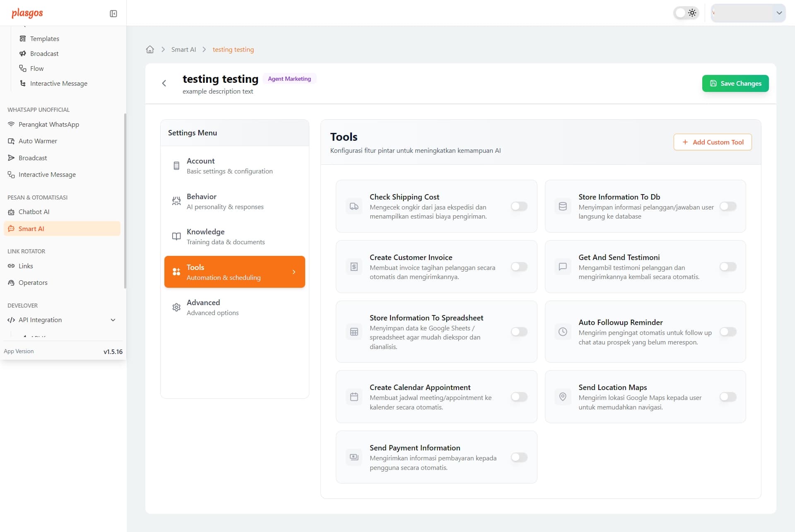This screenshot has width=795, height=532.
Task: Enable Send Payment Information tool
Action: tap(519, 457)
